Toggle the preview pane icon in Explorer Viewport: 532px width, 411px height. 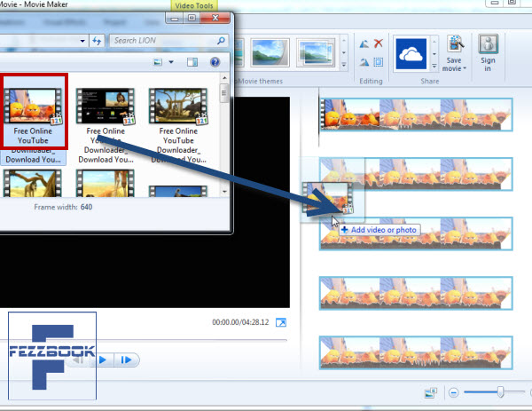192,62
